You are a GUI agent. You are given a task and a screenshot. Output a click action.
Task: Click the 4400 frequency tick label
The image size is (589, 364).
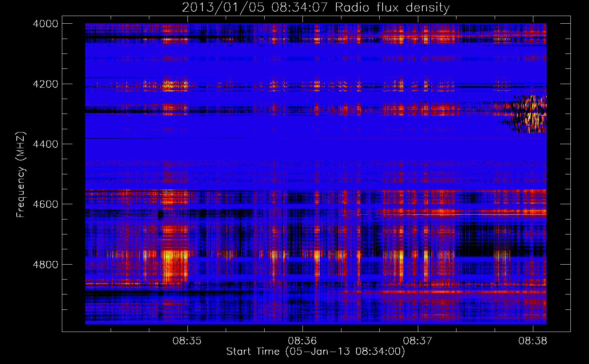[46, 144]
